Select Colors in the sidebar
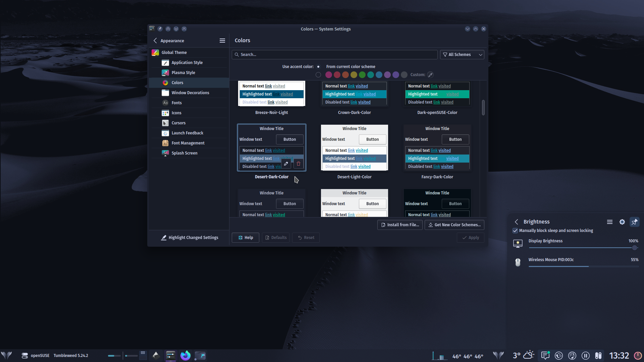The image size is (644, 362). 189,83
